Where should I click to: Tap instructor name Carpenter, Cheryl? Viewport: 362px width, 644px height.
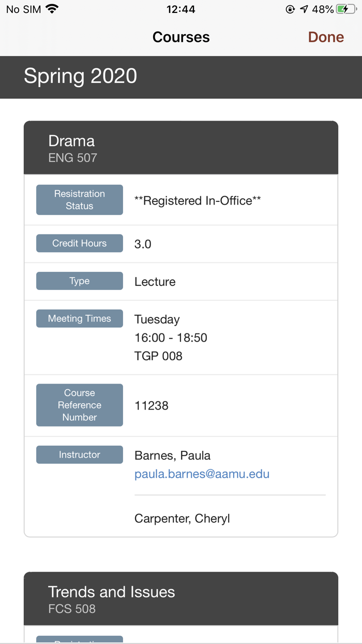(x=182, y=518)
